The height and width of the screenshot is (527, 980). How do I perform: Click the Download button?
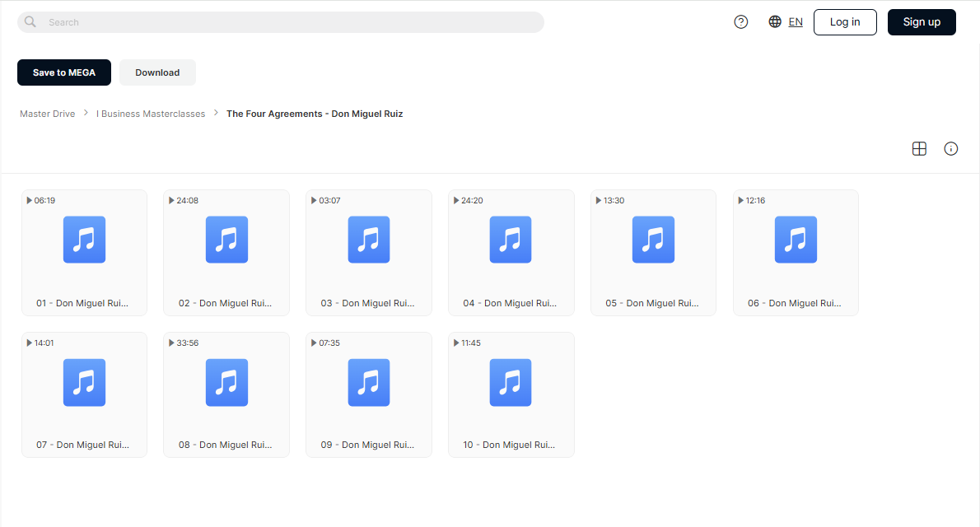[157, 72]
